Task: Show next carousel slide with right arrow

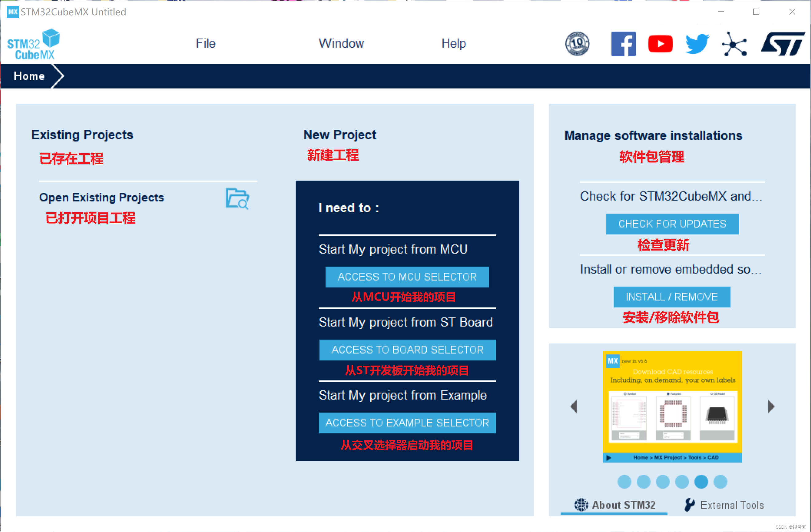Action: click(x=771, y=406)
